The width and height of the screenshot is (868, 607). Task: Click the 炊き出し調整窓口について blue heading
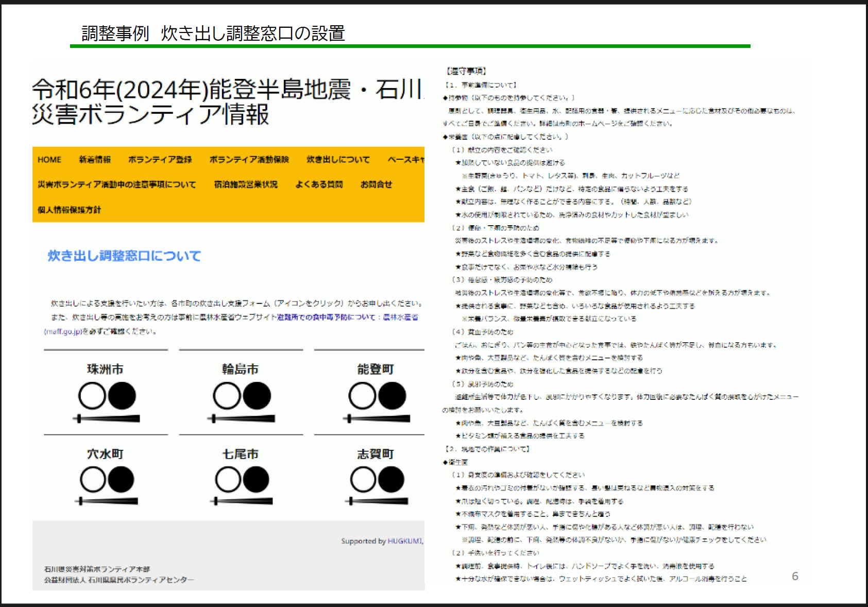click(x=124, y=256)
